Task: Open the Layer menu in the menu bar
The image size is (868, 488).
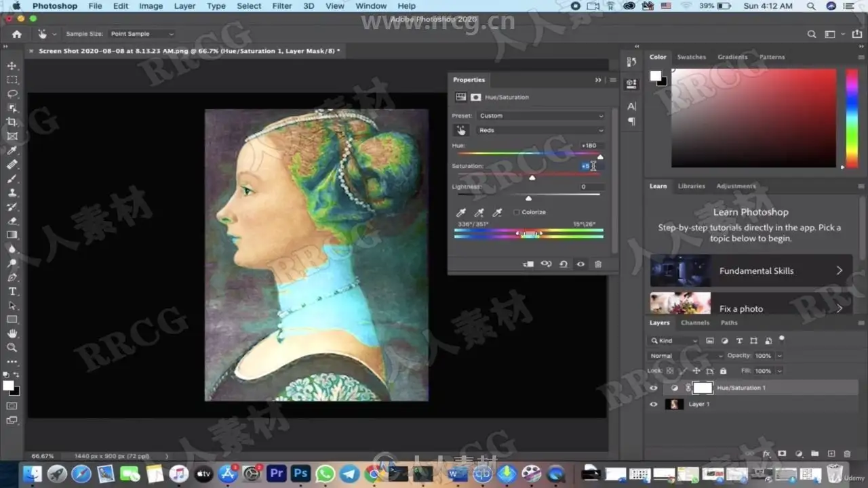Action: pos(184,6)
